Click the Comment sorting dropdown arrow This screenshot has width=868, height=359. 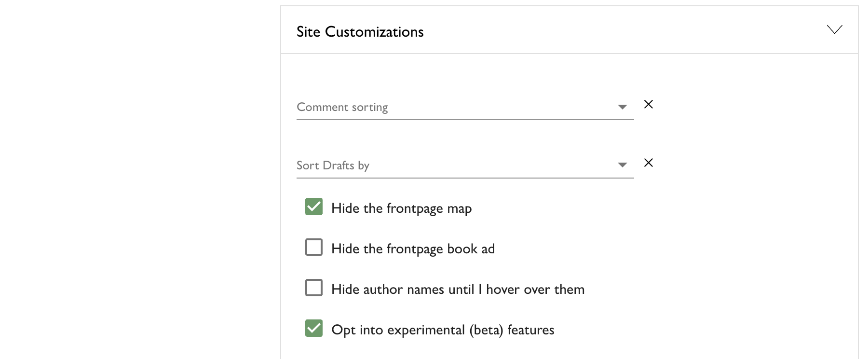click(623, 107)
